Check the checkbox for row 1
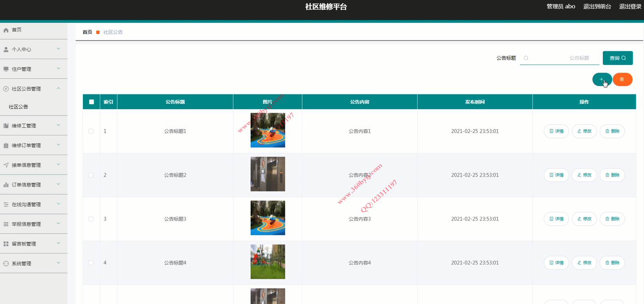 [x=91, y=131]
